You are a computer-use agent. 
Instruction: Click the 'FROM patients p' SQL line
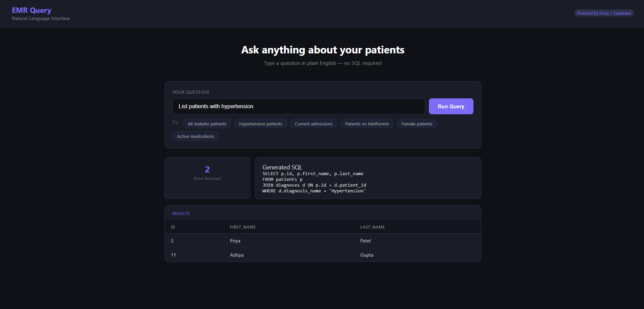[x=282, y=179]
